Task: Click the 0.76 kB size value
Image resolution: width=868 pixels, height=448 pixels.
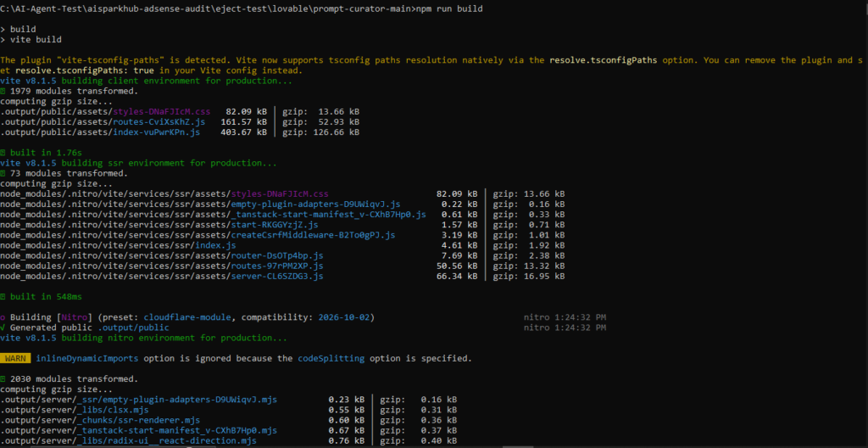Action: pos(347,440)
